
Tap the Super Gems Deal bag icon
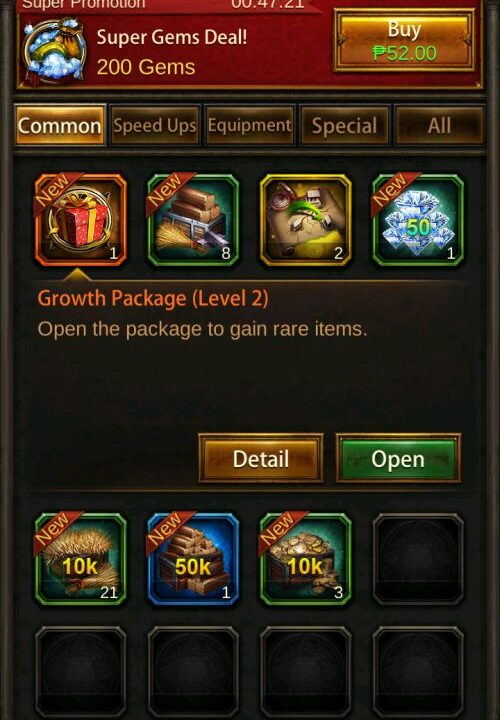(55, 51)
